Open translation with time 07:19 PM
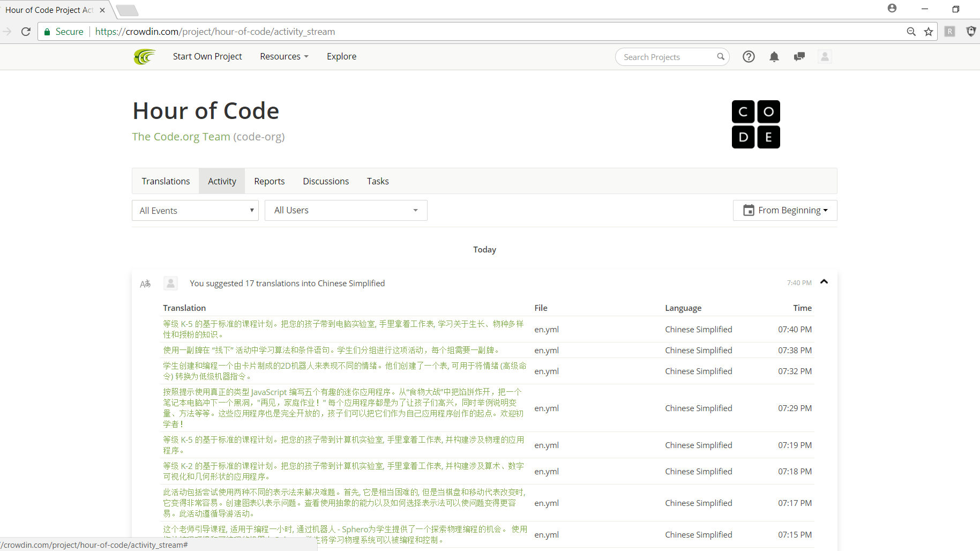Screen dimensions: 980x551 pyautogui.click(x=343, y=445)
